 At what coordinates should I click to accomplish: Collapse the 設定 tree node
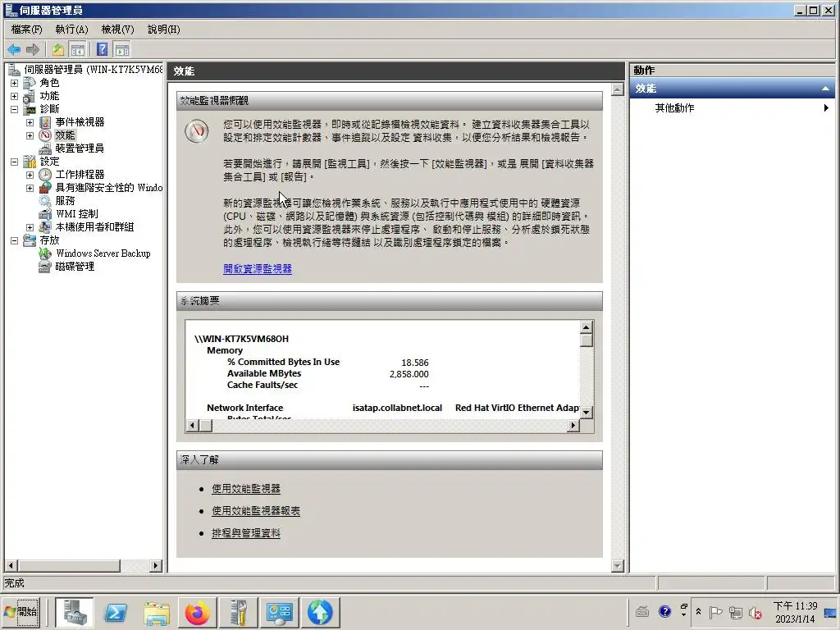point(15,162)
